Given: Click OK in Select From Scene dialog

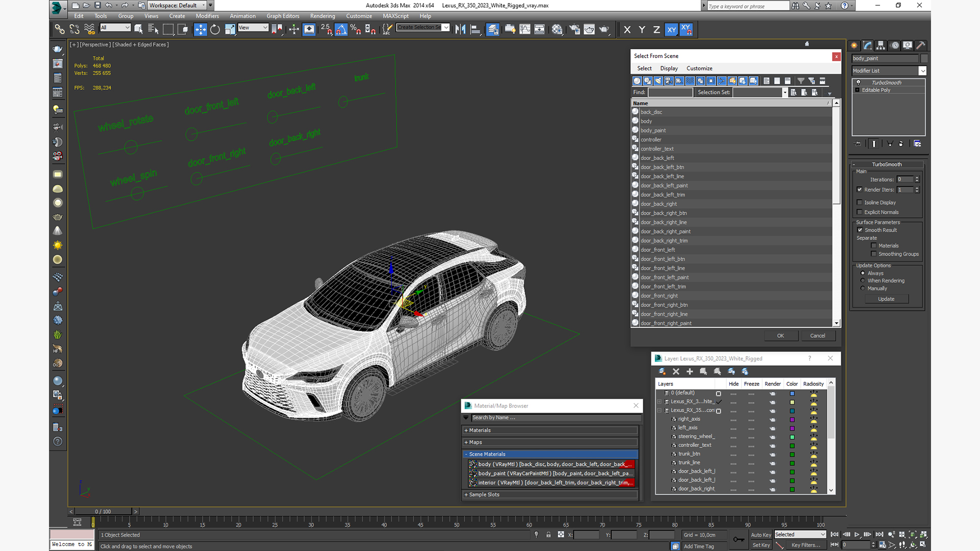Looking at the screenshot, I should pos(780,336).
